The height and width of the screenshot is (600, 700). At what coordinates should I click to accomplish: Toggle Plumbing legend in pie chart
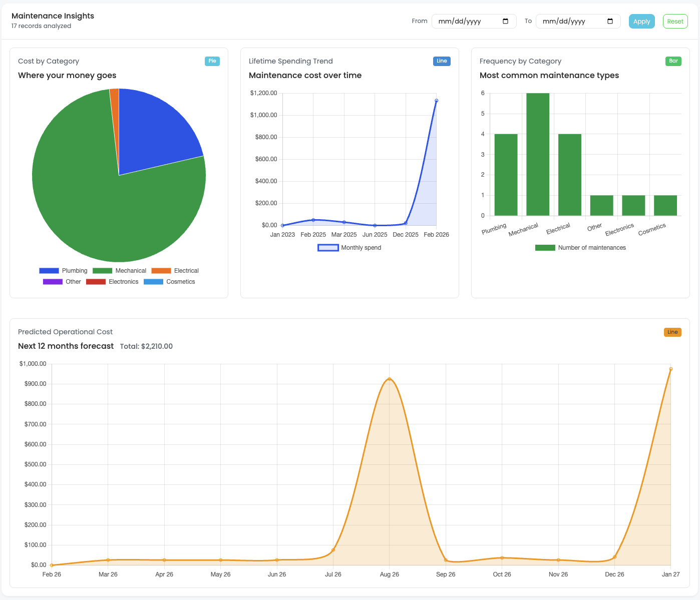tap(64, 271)
